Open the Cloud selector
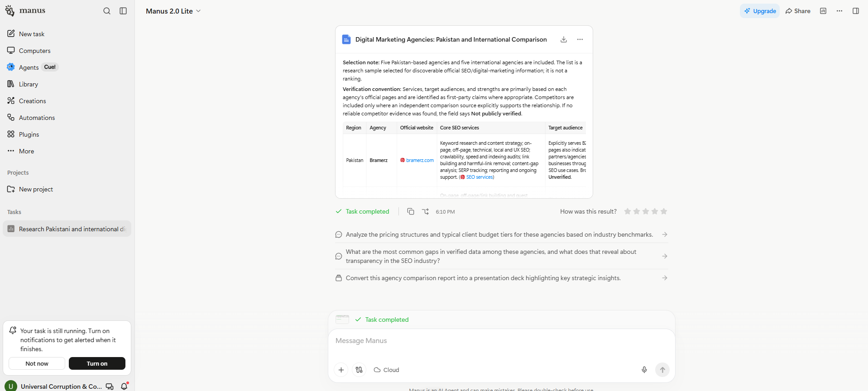 [387, 370]
